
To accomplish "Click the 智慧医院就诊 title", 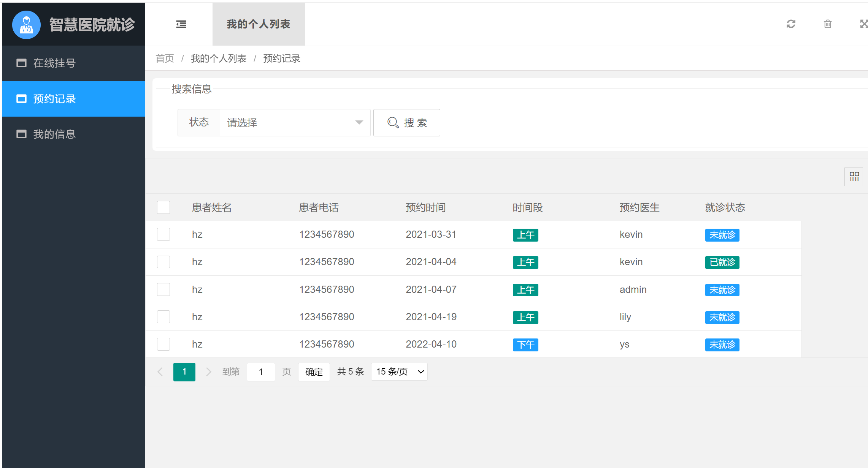I will [x=92, y=25].
